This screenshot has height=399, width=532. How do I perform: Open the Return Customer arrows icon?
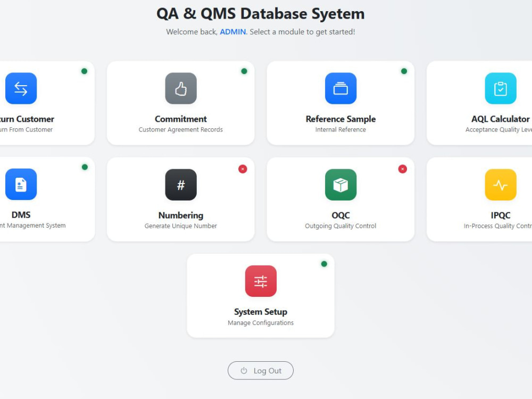click(21, 88)
